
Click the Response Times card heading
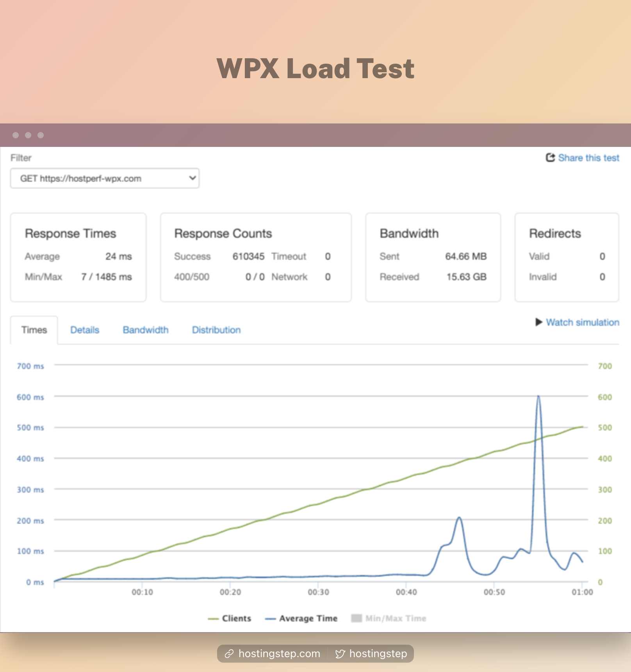(71, 233)
